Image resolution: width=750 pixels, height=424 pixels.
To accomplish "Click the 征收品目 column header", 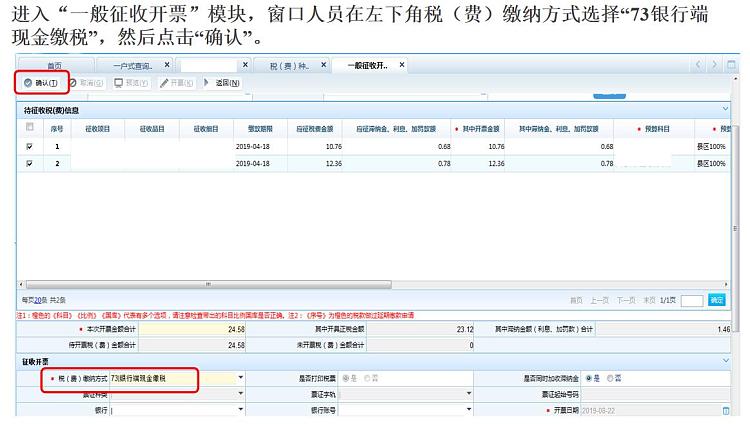I will pos(152,129).
